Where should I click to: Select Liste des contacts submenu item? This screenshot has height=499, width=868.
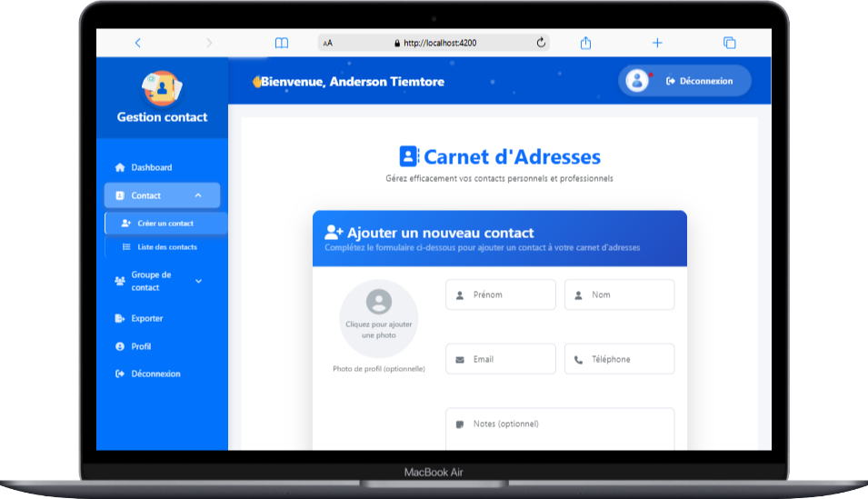point(167,247)
